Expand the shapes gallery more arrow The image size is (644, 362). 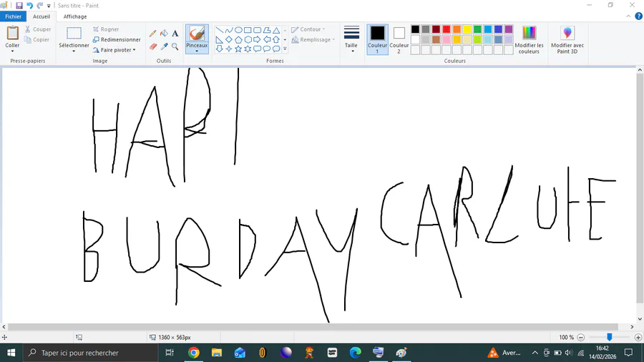[285, 49]
